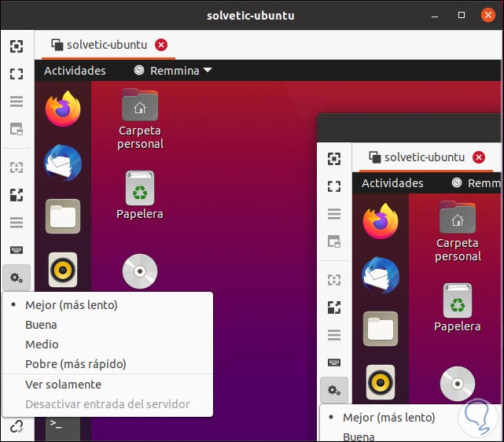This screenshot has height=442, width=504.
Task: Select the disc icon on the outer desktop
Action: (140, 271)
